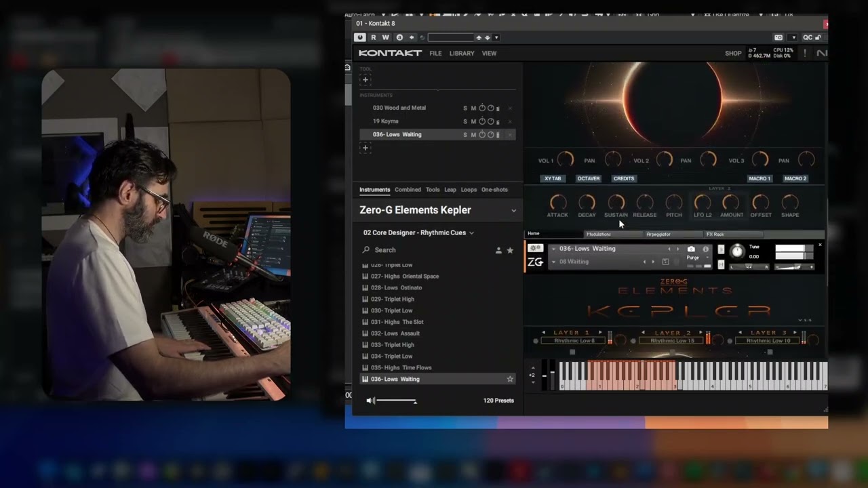Click the SUSTAIN knob
Screen dimensions: 868x488
point(616,202)
